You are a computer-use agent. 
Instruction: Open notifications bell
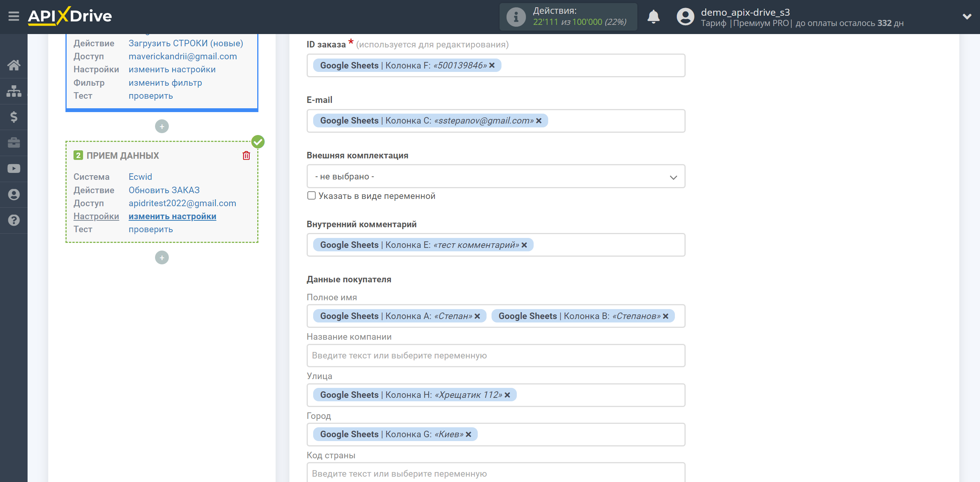click(653, 17)
